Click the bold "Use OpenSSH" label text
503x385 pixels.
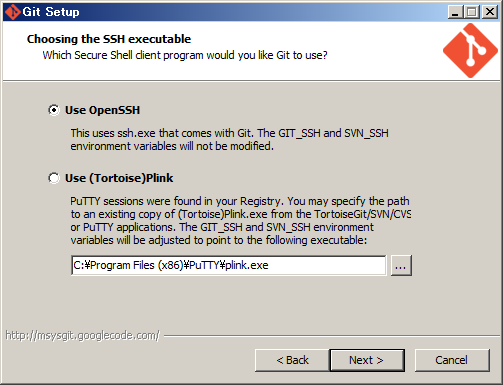(102, 110)
